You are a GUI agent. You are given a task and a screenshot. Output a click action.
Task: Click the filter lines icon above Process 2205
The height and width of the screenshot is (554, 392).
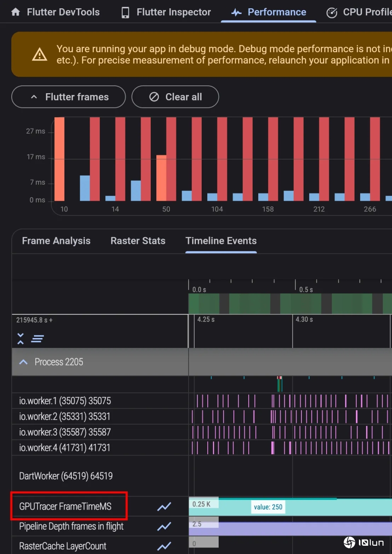pyautogui.click(x=38, y=338)
